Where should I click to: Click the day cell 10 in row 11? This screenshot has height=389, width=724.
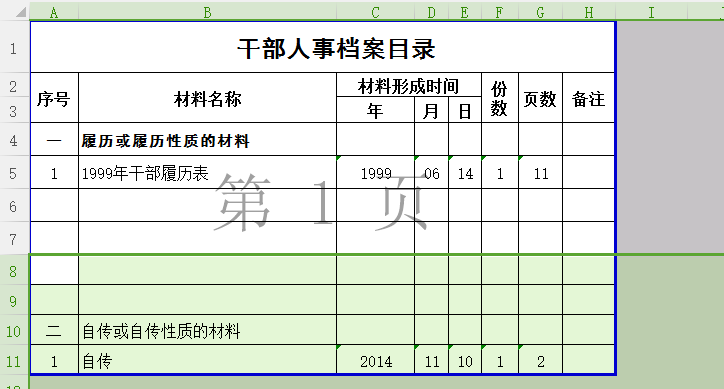point(465,360)
